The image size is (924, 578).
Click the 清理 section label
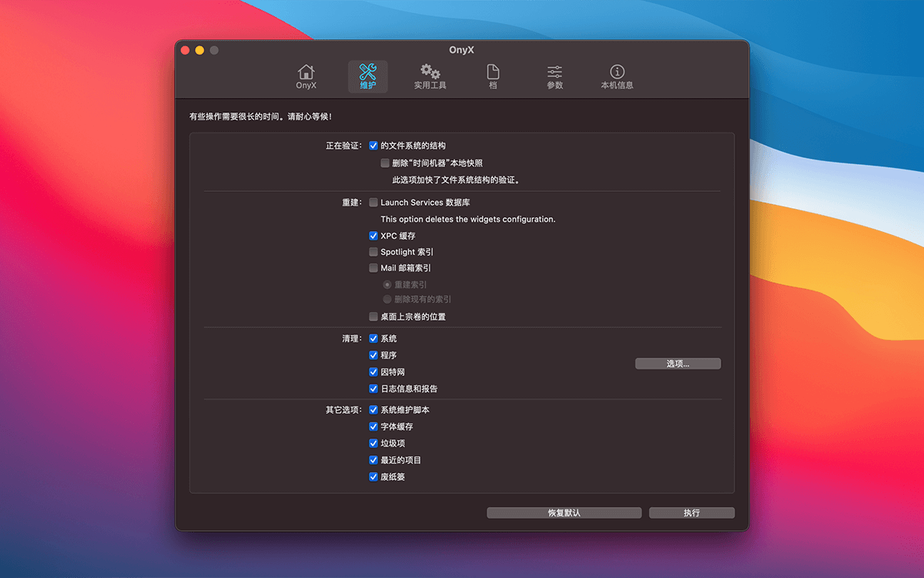point(353,339)
